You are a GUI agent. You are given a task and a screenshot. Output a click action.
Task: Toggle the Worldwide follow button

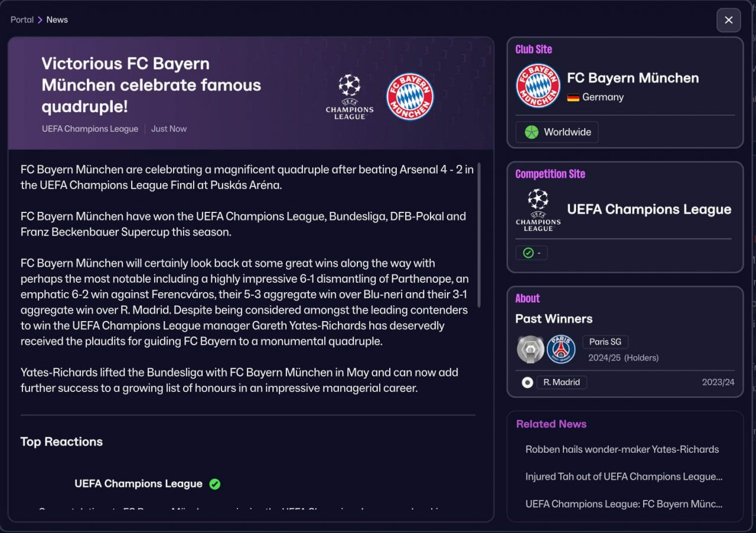pyautogui.click(x=557, y=132)
